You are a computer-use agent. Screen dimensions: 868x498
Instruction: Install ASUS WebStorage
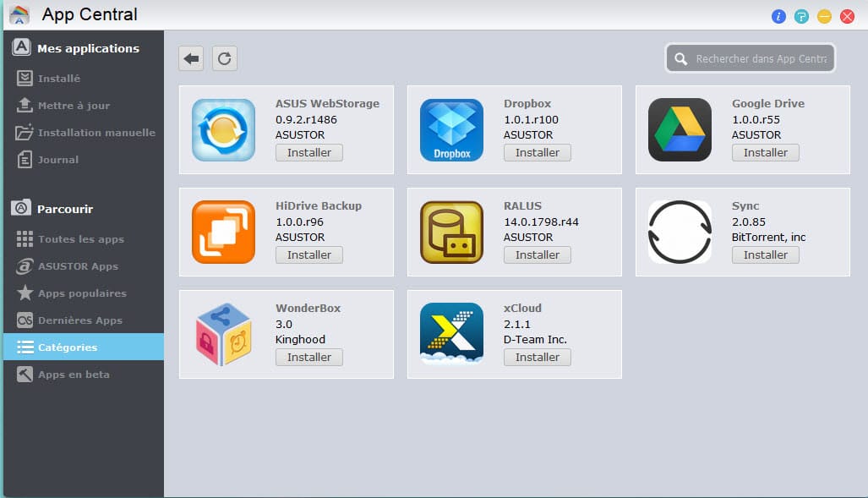coord(308,152)
